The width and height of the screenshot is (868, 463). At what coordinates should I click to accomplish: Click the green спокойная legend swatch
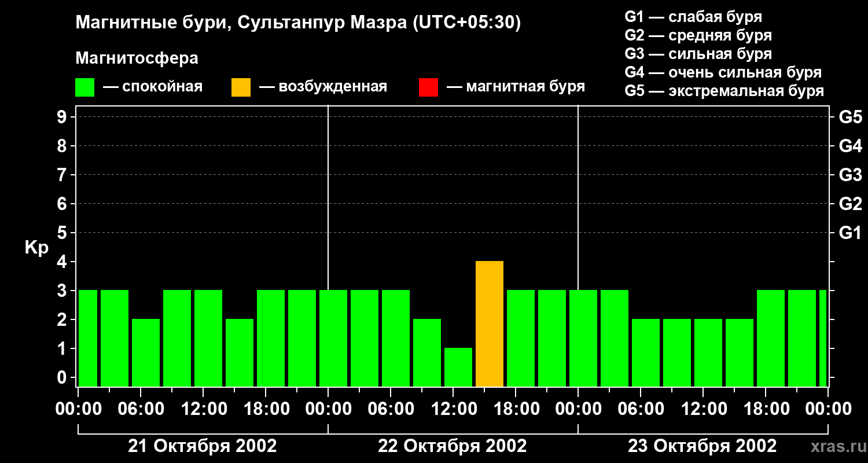(x=84, y=87)
